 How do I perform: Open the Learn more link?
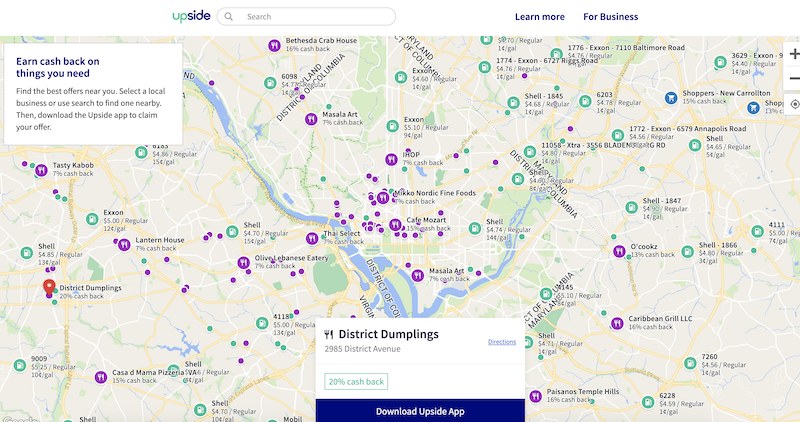pos(540,17)
